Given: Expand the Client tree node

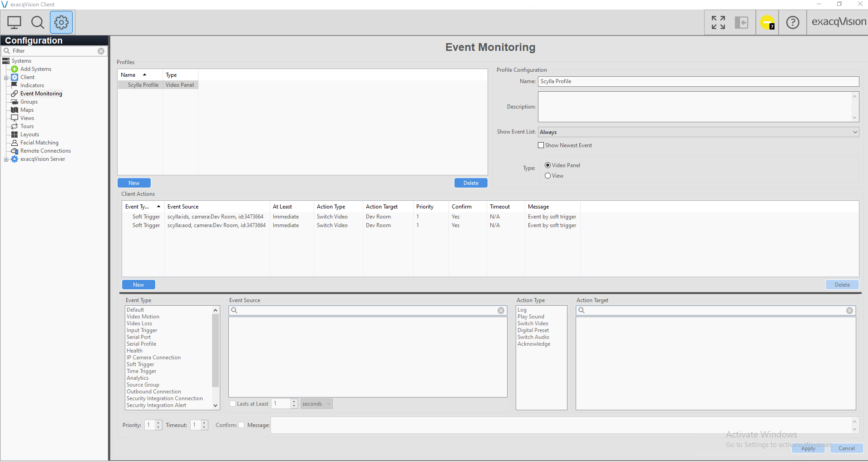Looking at the screenshot, I should [x=6, y=78].
